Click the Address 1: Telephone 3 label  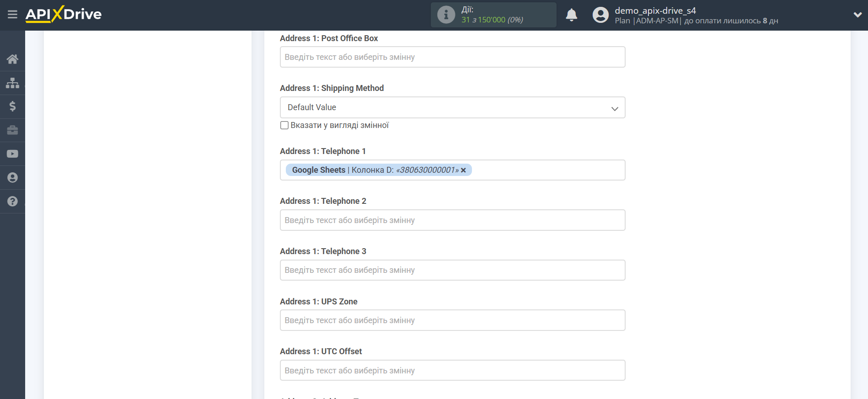point(323,251)
